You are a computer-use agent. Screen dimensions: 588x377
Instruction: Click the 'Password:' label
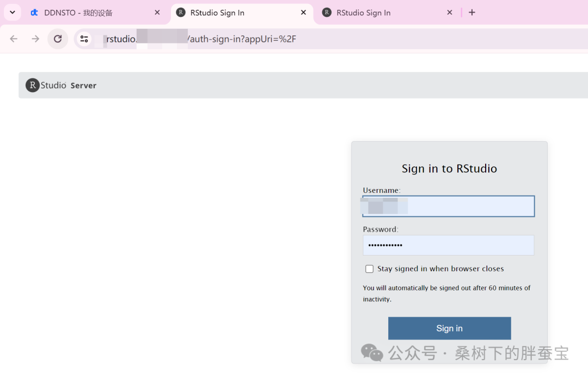(x=380, y=229)
